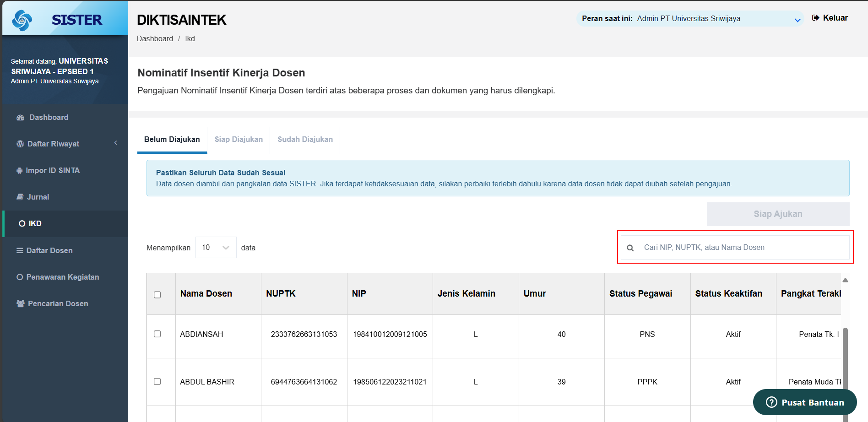The width and height of the screenshot is (868, 422).
Task: Tick the select-all header checkbox
Action: [x=157, y=295]
